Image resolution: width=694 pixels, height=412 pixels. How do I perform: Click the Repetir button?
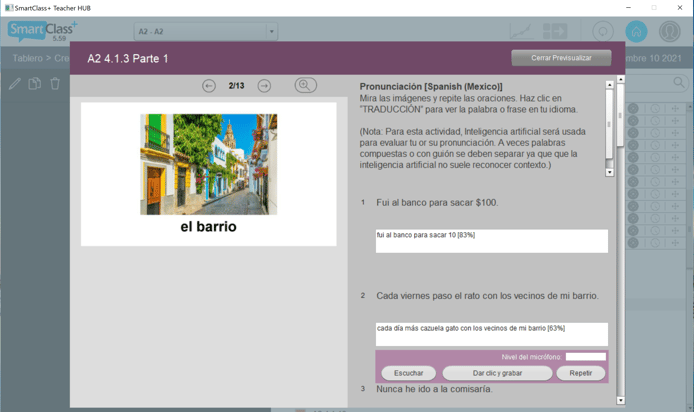pos(581,373)
